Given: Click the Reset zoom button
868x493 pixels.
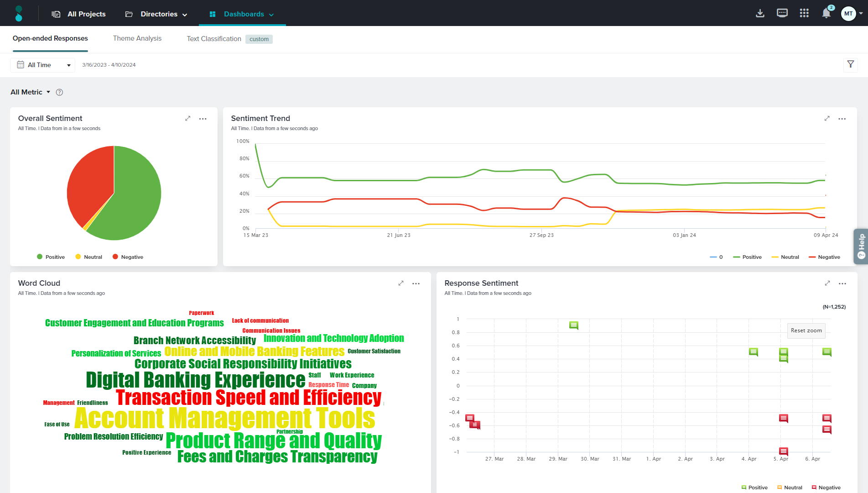Looking at the screenshot, I should point(806,330).
